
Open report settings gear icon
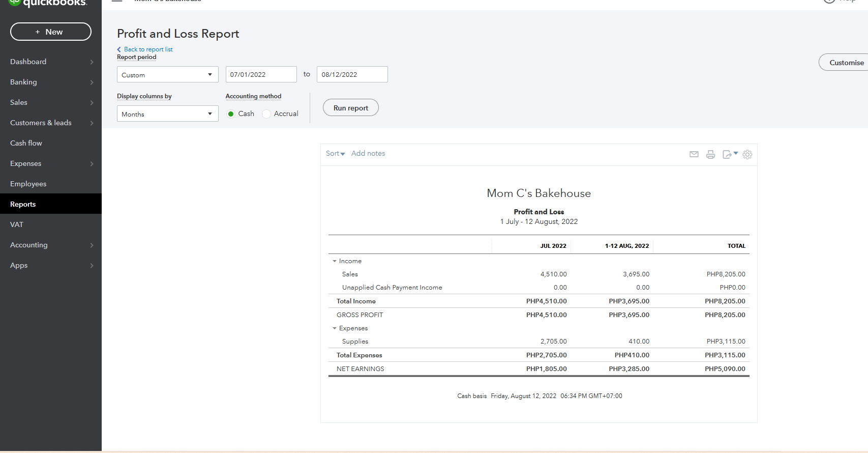point(747,154)
